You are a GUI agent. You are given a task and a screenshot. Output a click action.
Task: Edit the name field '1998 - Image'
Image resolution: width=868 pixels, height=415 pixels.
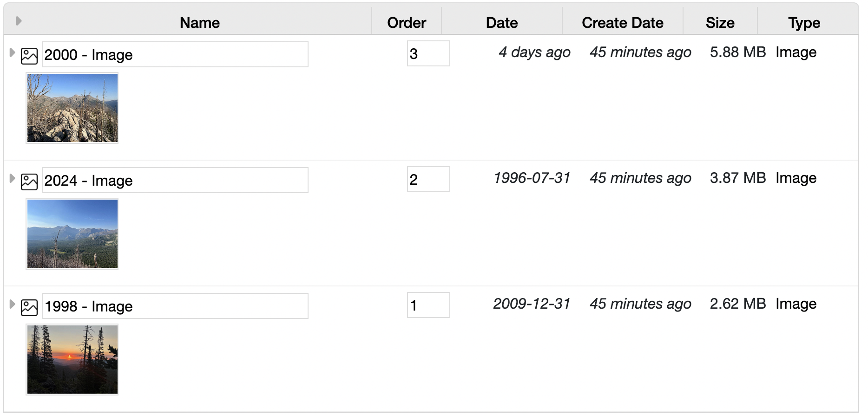click(x=175, y=306)
